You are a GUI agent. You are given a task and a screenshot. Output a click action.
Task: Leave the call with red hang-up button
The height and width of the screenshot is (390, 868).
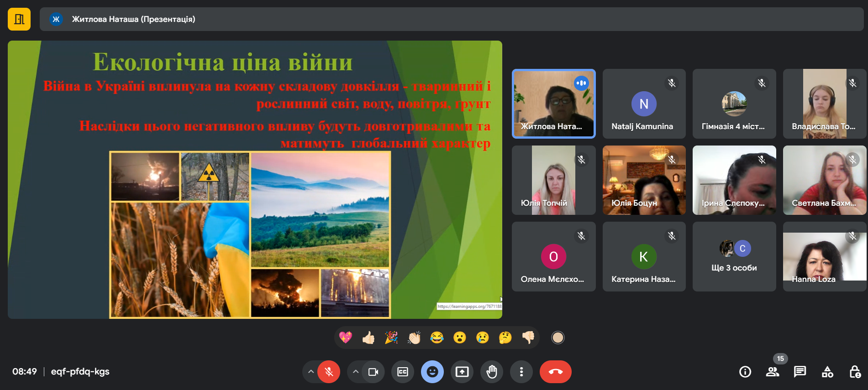(x=555, y=372)
